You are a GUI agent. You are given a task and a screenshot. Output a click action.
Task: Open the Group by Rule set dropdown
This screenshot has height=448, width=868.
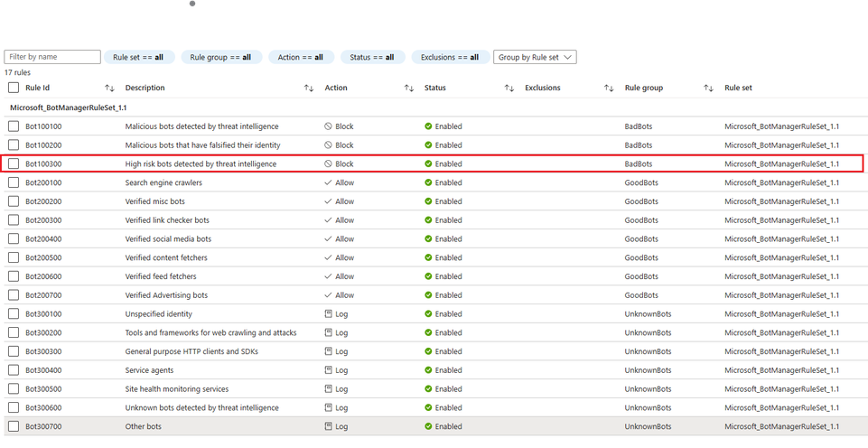(535, 57)
